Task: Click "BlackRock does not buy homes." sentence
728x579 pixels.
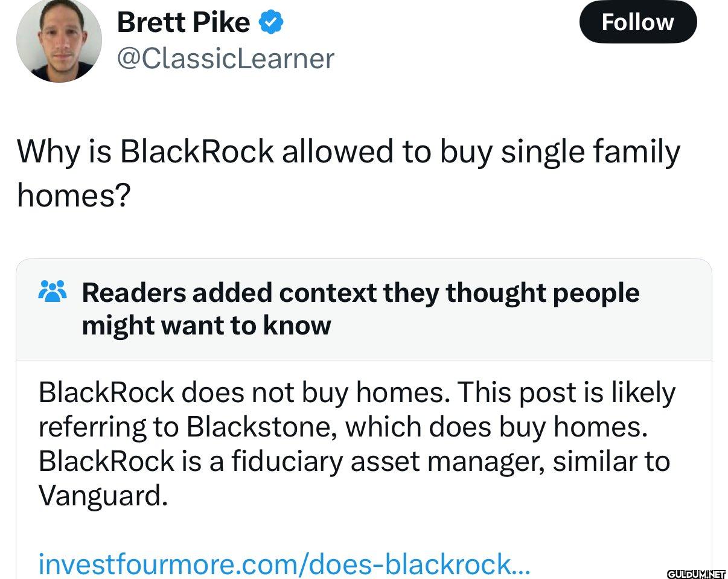Action: [x=244, y=392]
